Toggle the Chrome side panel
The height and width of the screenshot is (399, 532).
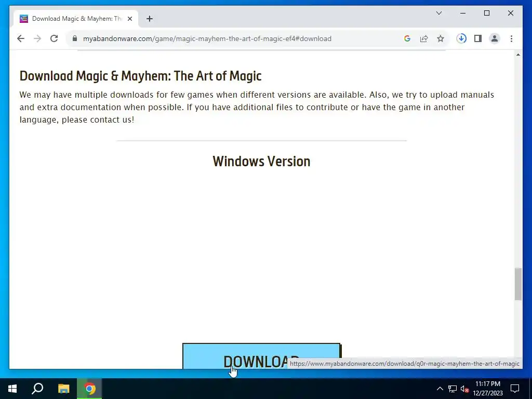click(x=478, y=38)
